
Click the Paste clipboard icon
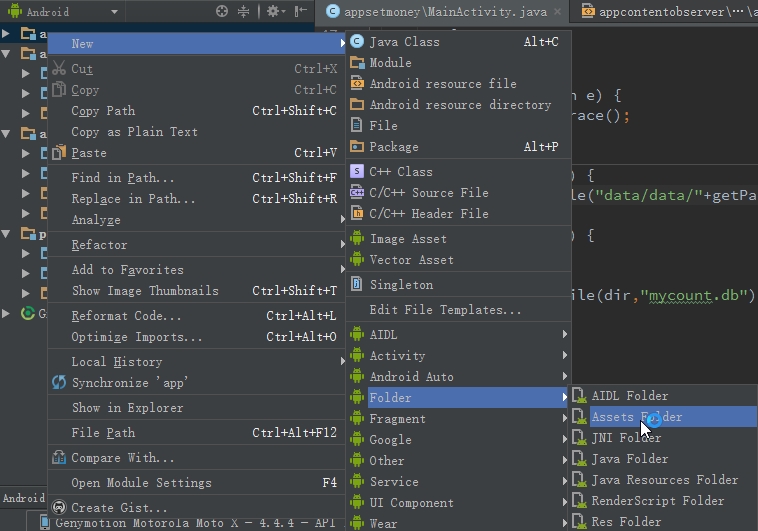(x=59, y=152)
